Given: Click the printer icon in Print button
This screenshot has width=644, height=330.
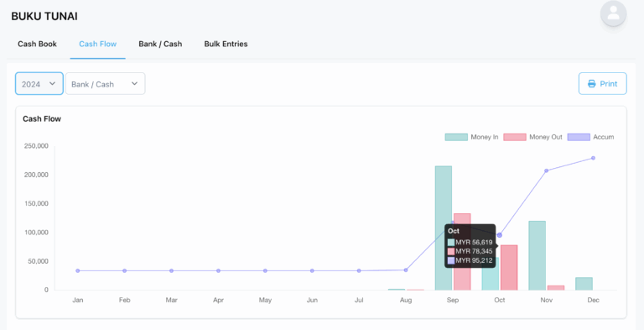Looking at the screenshot, I should pos(591,84).
